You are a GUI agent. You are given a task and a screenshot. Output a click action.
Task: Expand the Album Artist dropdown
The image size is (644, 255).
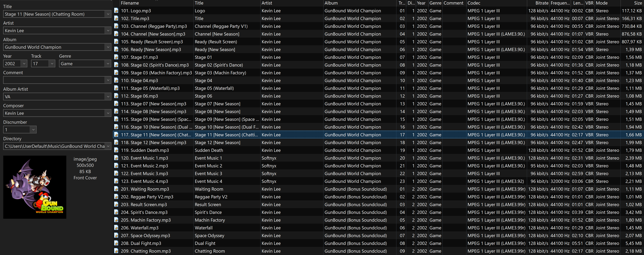(108, 97)
